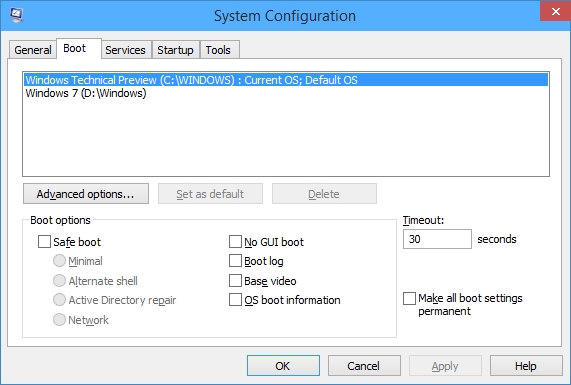Click the System Configuration title bar icon
571x385 pixels.
pyautogui.click(x=16, y=15)
